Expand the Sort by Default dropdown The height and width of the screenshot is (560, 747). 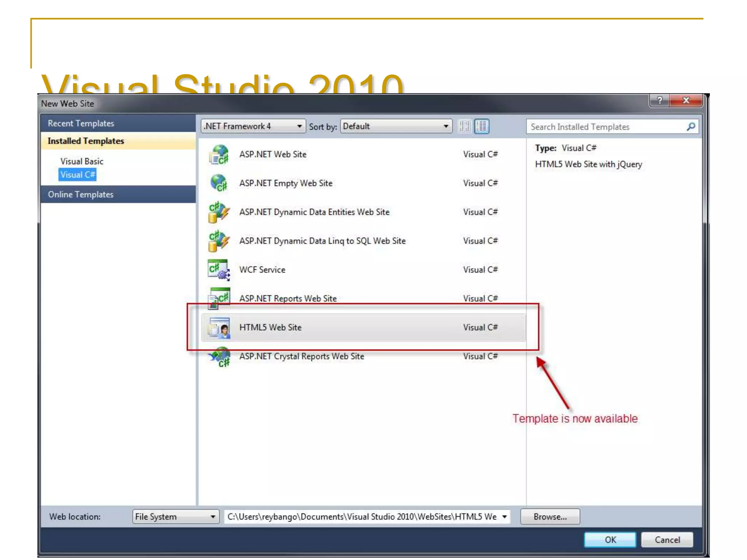pos(396,127)
